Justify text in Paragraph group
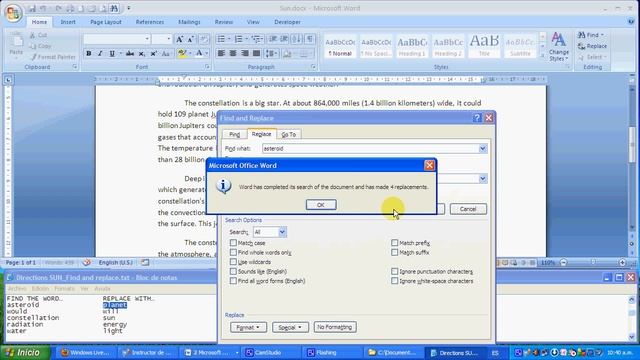This screenshot has width=640, height=360. pyautogui.click(x=256, y=53)
